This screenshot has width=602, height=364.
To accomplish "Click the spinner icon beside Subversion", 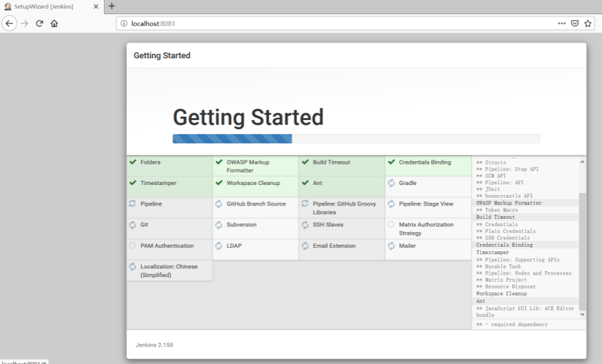I will click(219, 225).
